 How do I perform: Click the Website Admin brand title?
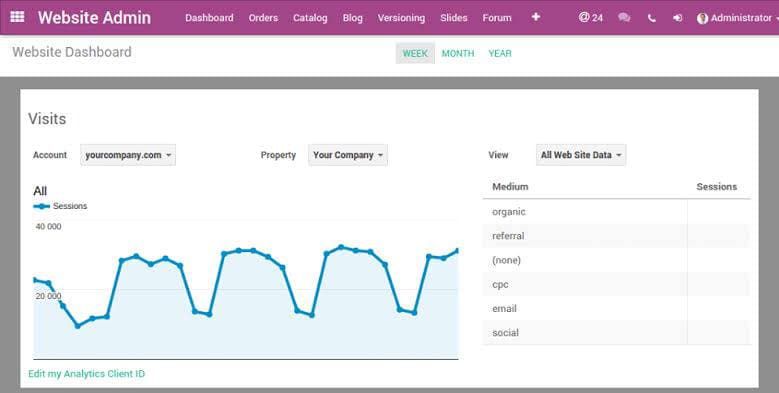click(94, 17)
